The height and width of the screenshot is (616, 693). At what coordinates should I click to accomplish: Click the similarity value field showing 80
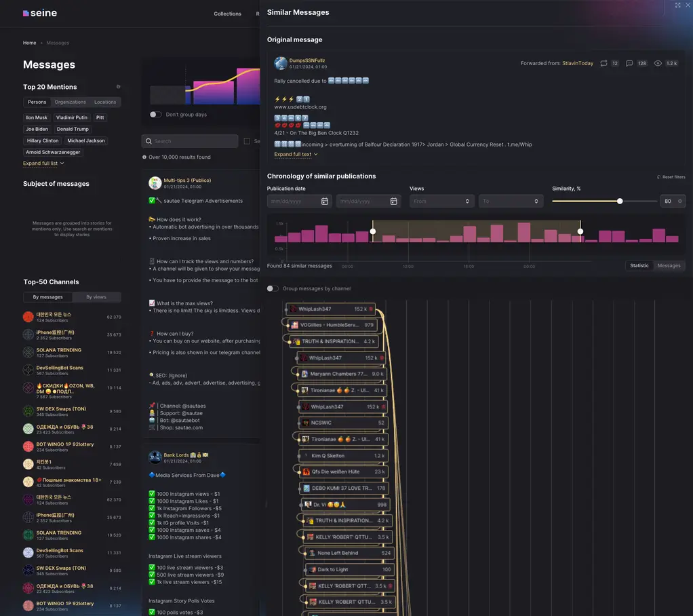click(673, 201)
